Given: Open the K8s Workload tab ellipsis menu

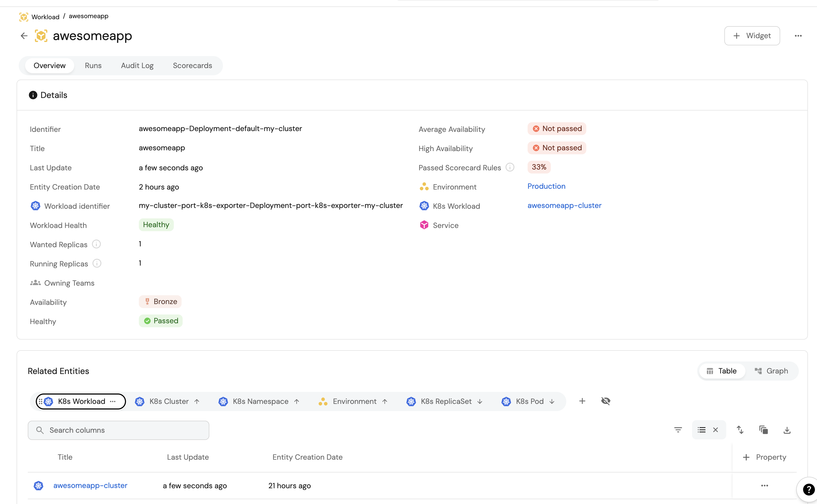Looking at the screenshot, I should (113, 401).
